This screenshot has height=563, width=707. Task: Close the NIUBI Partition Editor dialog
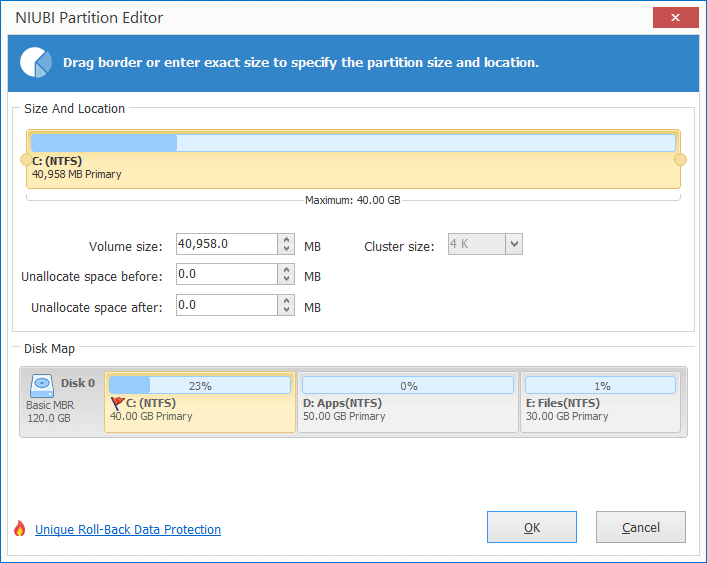point(675,18)
